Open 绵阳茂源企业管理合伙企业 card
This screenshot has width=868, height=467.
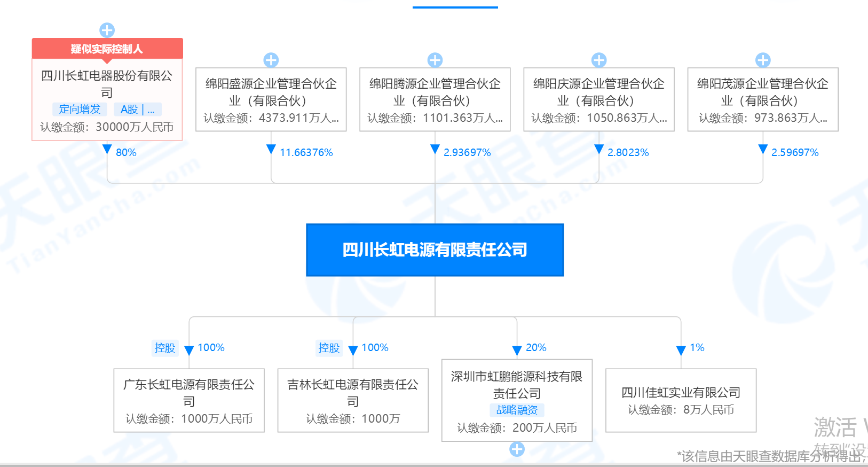(x=763, y=99)
